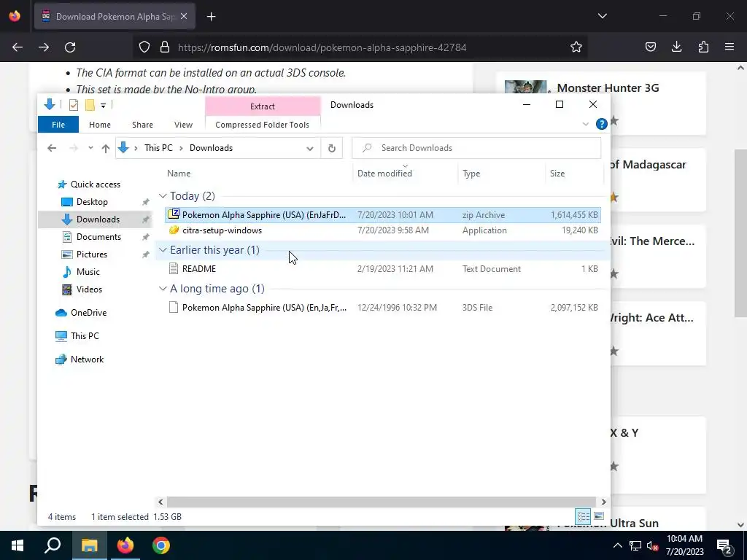Image resolution: width=747 pixels, height=560 pixels.
Task: Select Quick access in navigation pane
Action: click(96, 184)
